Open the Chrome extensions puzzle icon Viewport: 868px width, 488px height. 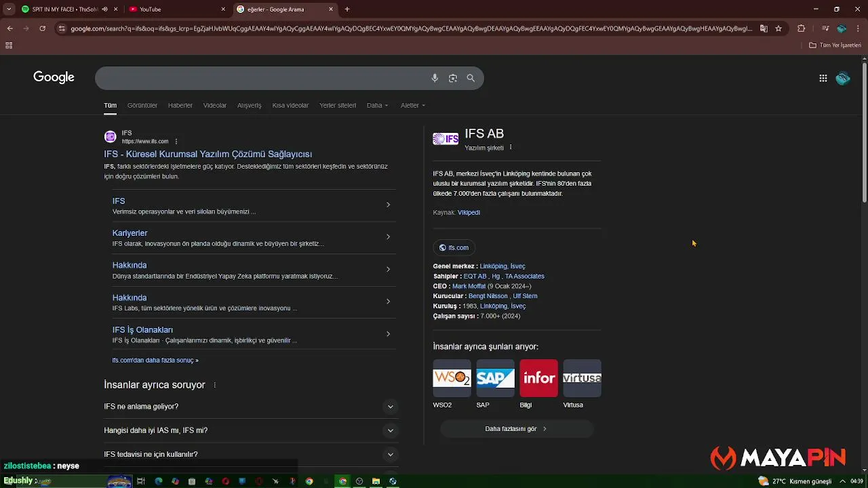pyautogui.click(x=802, y=28)
